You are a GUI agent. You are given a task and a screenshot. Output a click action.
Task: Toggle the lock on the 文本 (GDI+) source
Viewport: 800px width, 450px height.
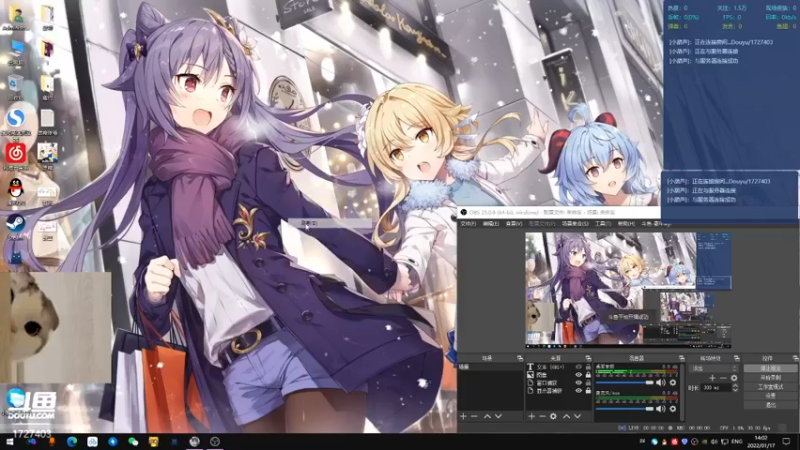click(588, 367)
